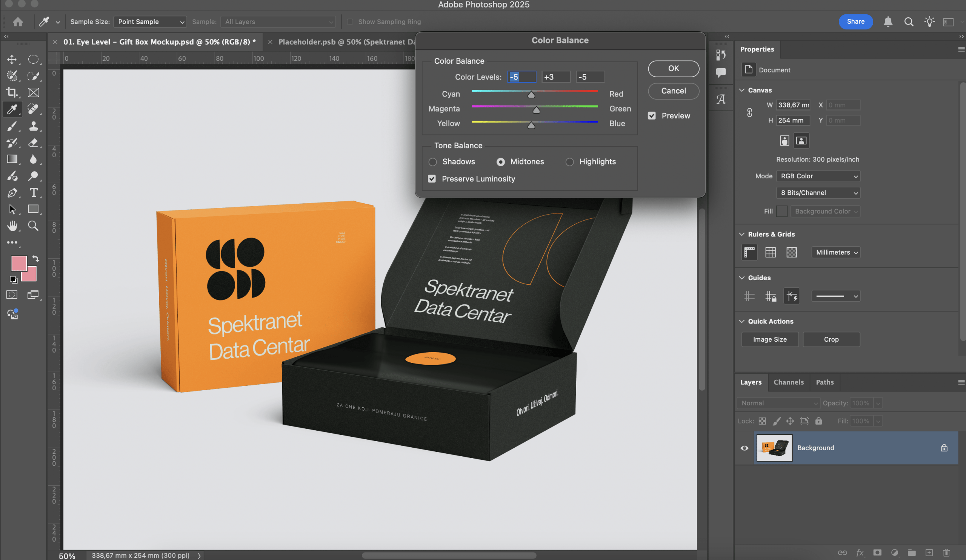
Task: Click the Share button
Action: click(x=855, y=22)
